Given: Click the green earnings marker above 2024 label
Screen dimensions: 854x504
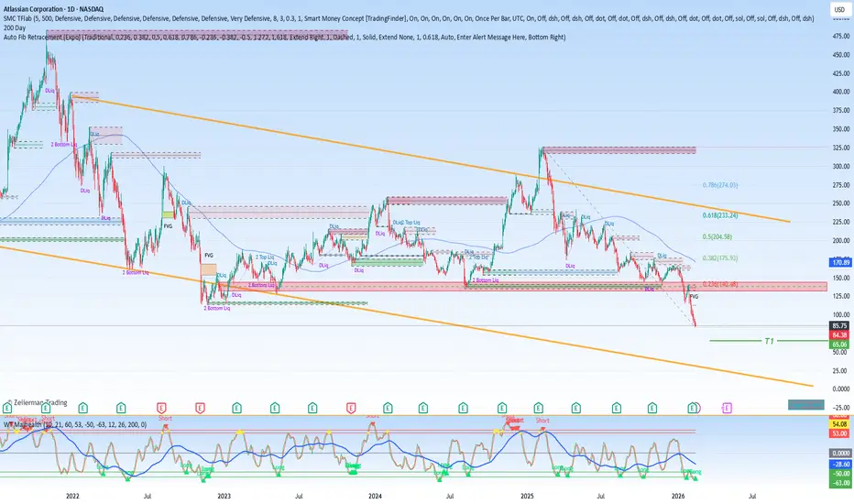Looking at the screenshot, I should point(388,408).
